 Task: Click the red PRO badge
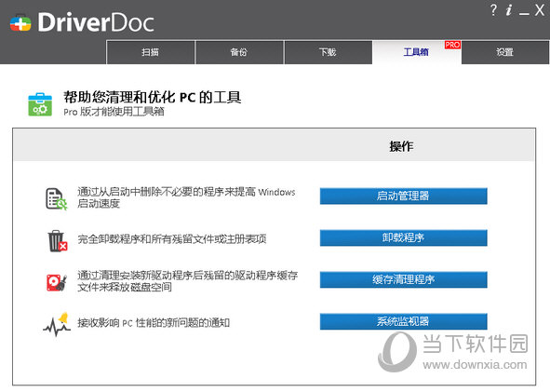click(x=452, y=45)
